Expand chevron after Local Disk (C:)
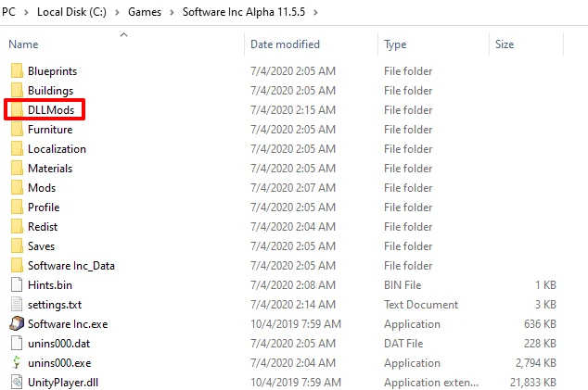Image resolution: width=588 pixels, height=390 pixels. [117, 12]
